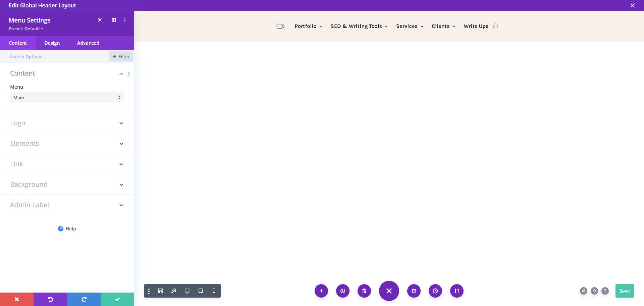
Task: Open the Advanced tab
Action: pos(88,43)
